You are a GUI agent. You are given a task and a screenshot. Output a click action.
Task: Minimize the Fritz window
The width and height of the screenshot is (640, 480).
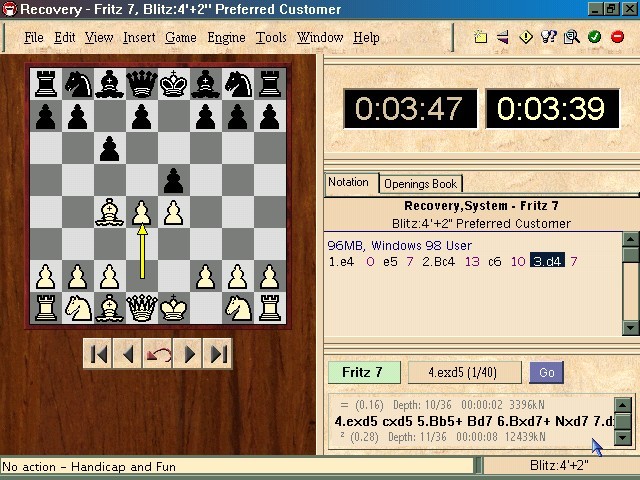tap(596, 9)
